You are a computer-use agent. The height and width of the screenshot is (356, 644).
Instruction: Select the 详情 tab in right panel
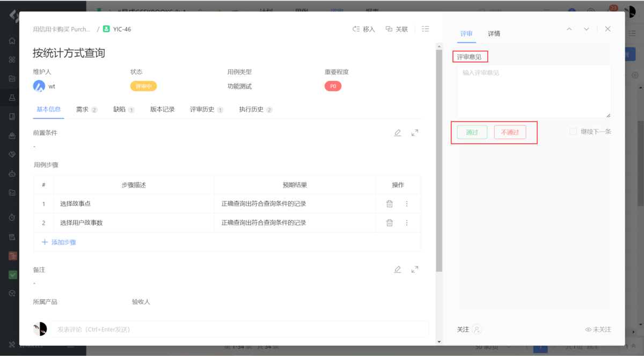coord(494,33)
